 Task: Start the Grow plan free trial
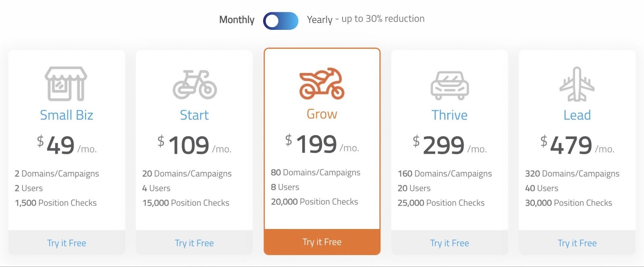coord(322,242)
